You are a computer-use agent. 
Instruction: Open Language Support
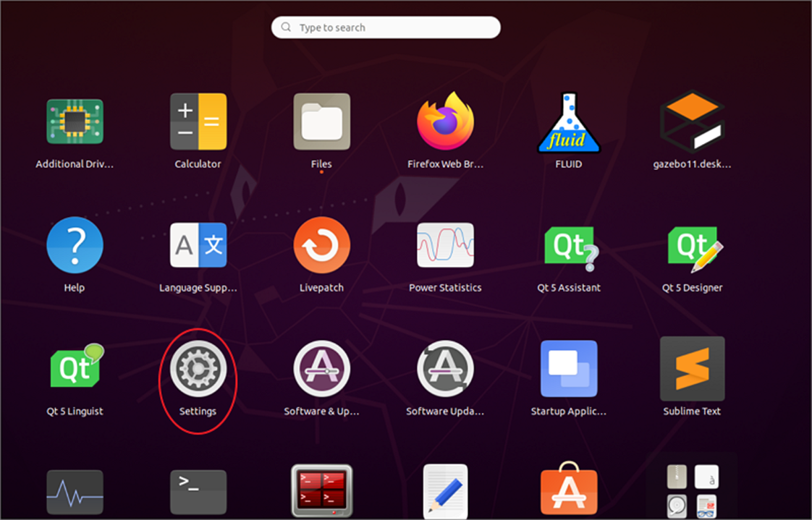pos(198,245)
